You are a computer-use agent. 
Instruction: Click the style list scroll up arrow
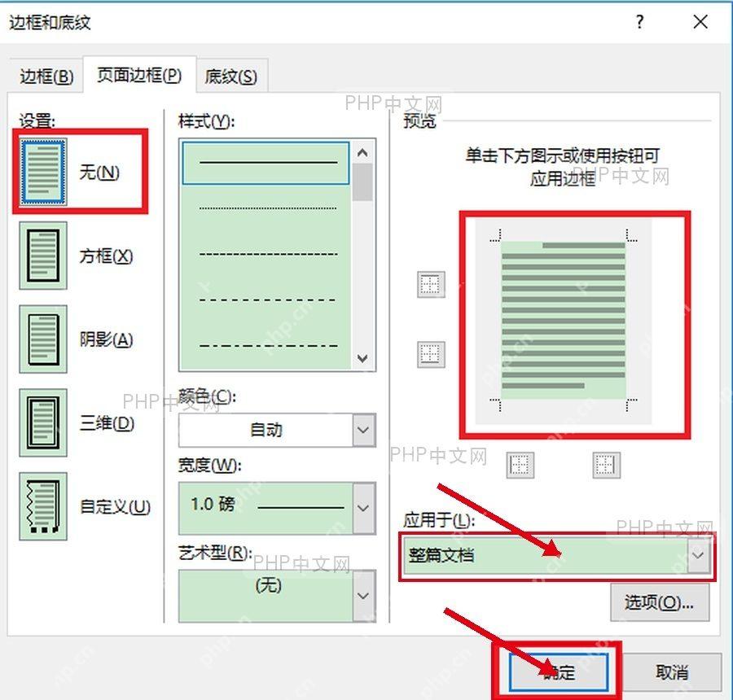pos(362,153)
